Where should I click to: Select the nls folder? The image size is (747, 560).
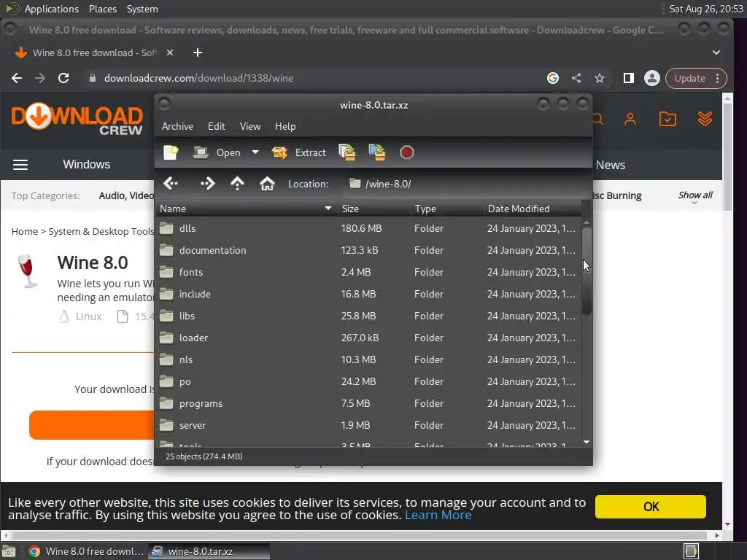pos(368,360)
